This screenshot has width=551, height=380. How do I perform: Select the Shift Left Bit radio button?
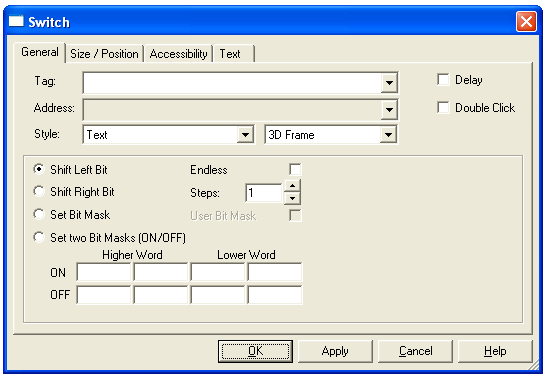(39, 169)
